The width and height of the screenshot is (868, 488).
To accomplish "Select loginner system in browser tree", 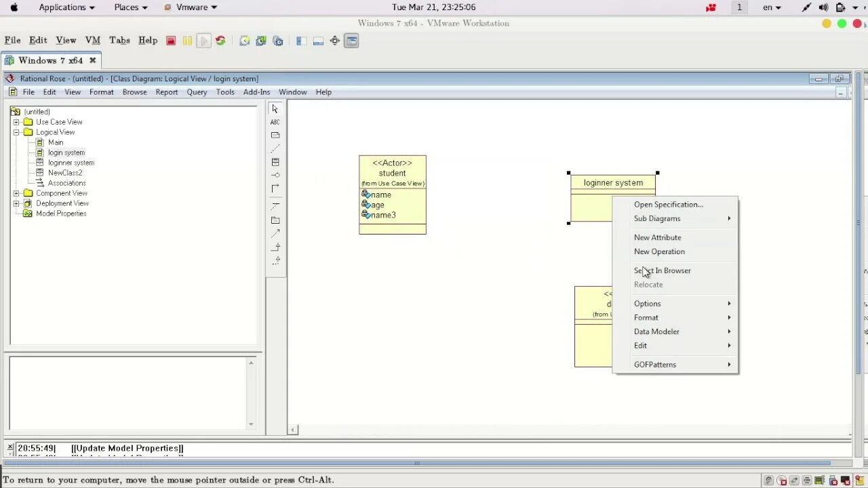I will (x=71, y=163).
